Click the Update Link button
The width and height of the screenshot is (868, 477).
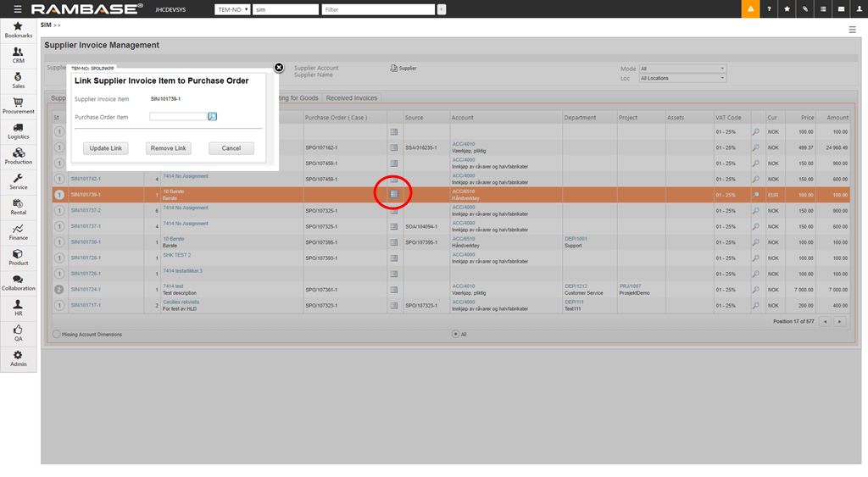click(106, 148)
